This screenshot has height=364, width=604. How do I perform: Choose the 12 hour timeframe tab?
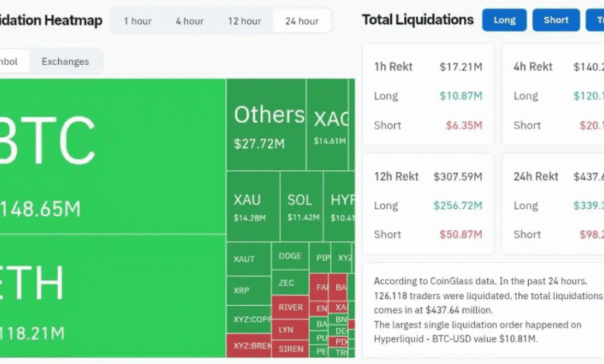tap(244, 21)
